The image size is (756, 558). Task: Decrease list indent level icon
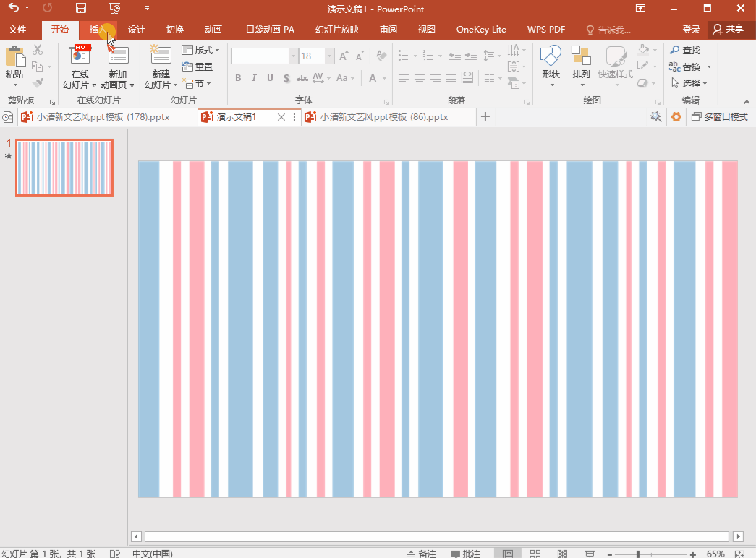454,56
